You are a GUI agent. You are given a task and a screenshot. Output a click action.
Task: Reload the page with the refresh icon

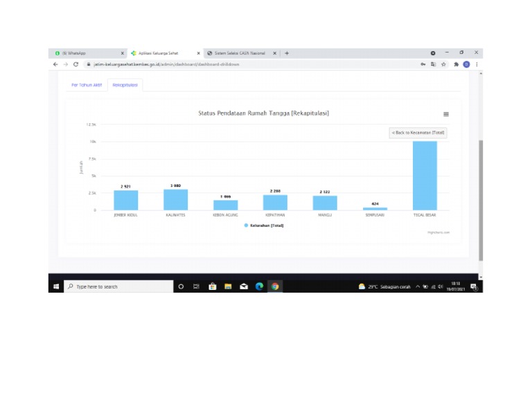coord(76,64)
